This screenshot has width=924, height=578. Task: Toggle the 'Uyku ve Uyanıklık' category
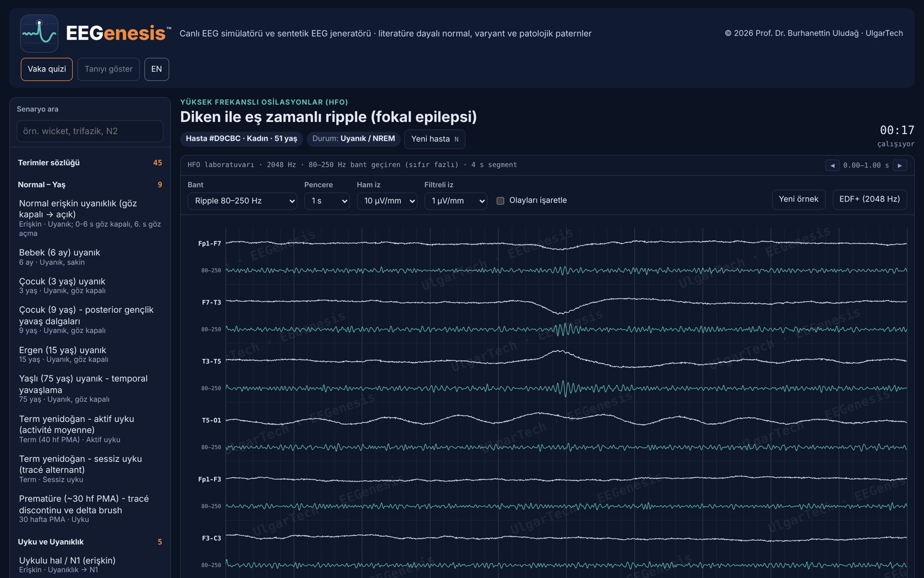pyautogui.click(x=90, y=542)
